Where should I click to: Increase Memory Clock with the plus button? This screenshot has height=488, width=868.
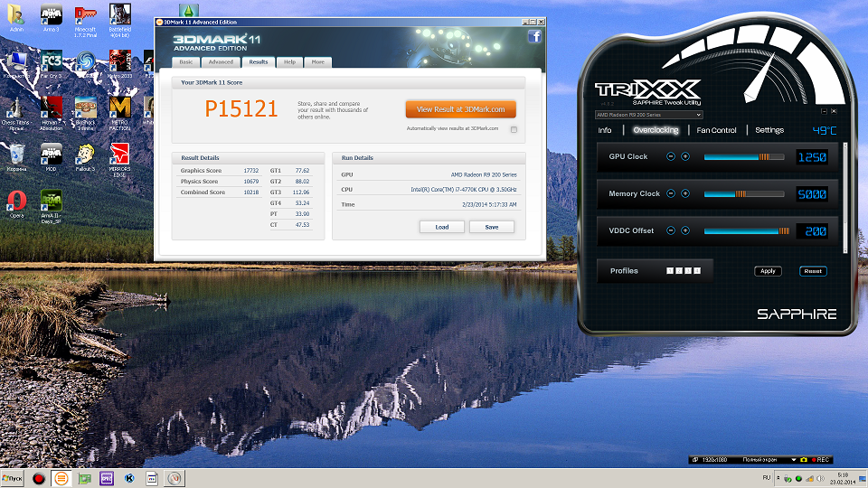pos(685,193)
